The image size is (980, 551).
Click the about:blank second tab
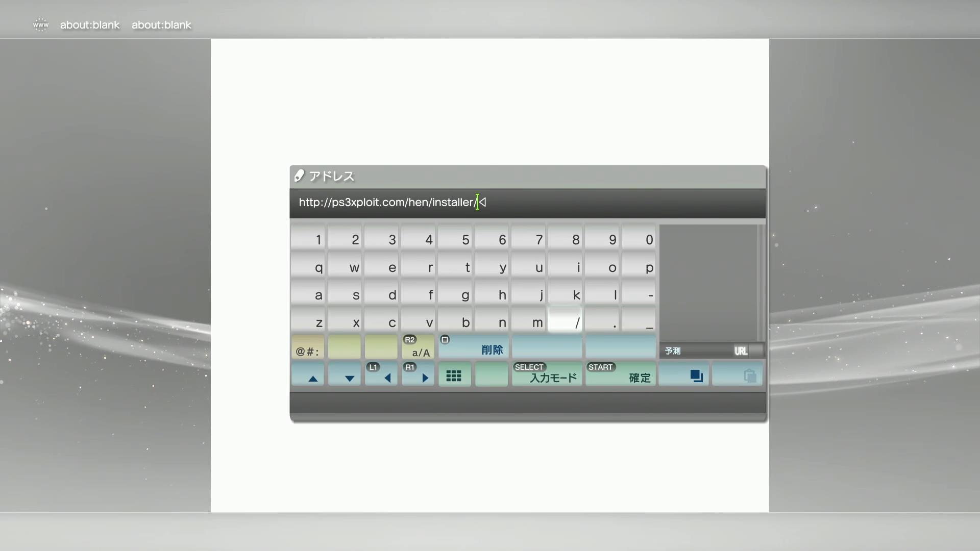pyautogui.click(x=161, y=24)
